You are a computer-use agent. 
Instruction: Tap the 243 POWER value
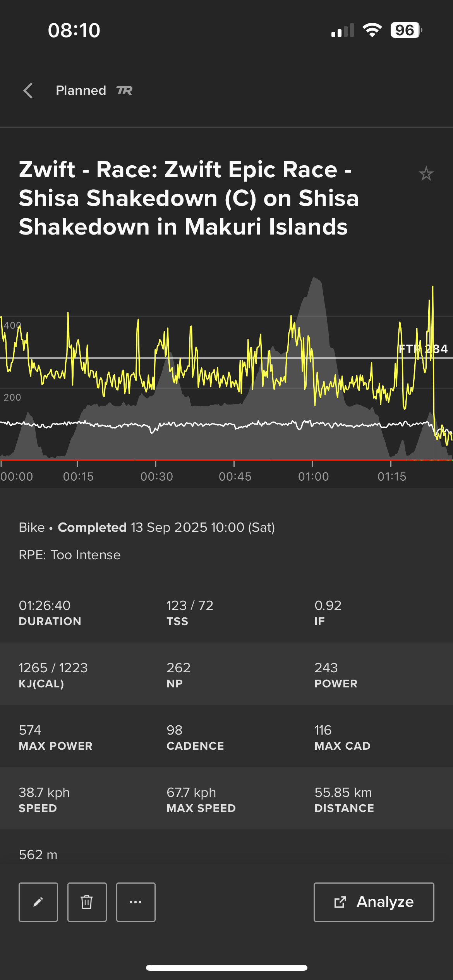326,668
